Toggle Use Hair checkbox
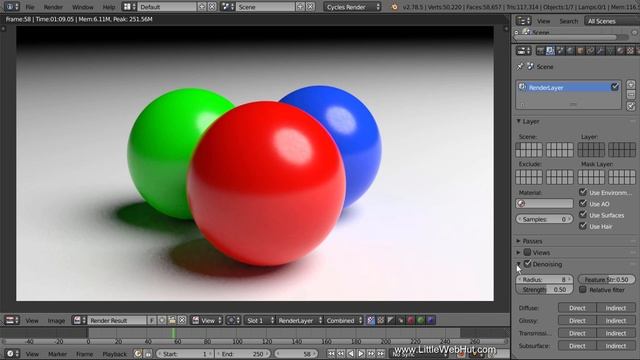Screen dimensions: 640x360 [x=583, y=226]
